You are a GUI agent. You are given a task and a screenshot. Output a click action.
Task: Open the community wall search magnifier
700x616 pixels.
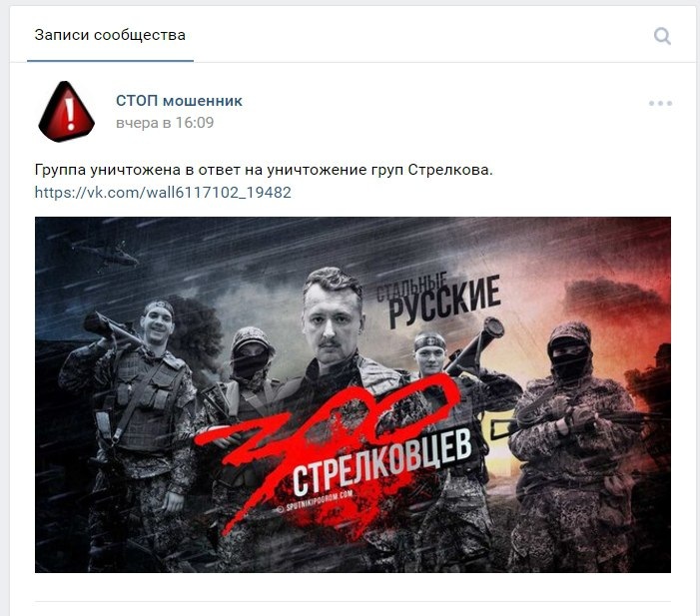662,36
